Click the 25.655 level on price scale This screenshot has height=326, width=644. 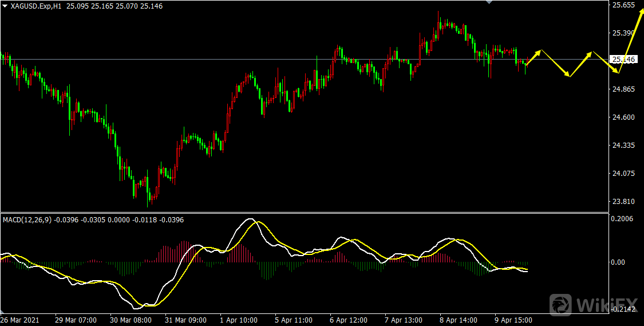[x=623, y=5]
